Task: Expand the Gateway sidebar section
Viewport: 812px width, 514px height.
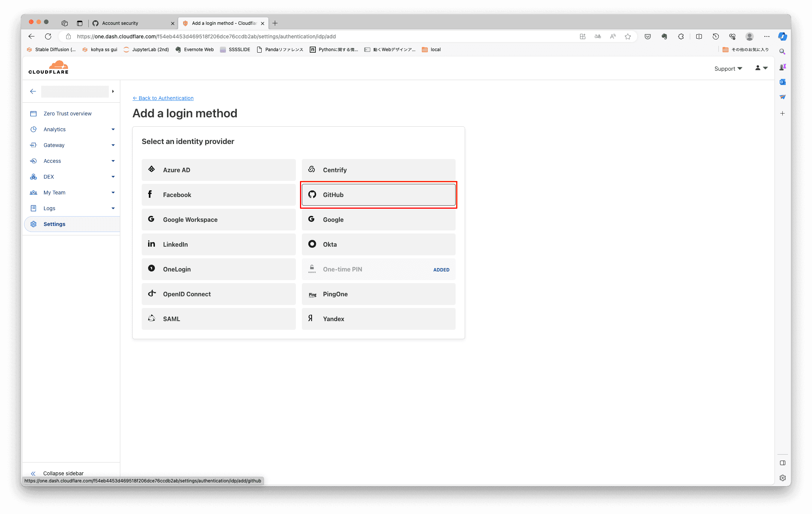Action: coord(113,145)
